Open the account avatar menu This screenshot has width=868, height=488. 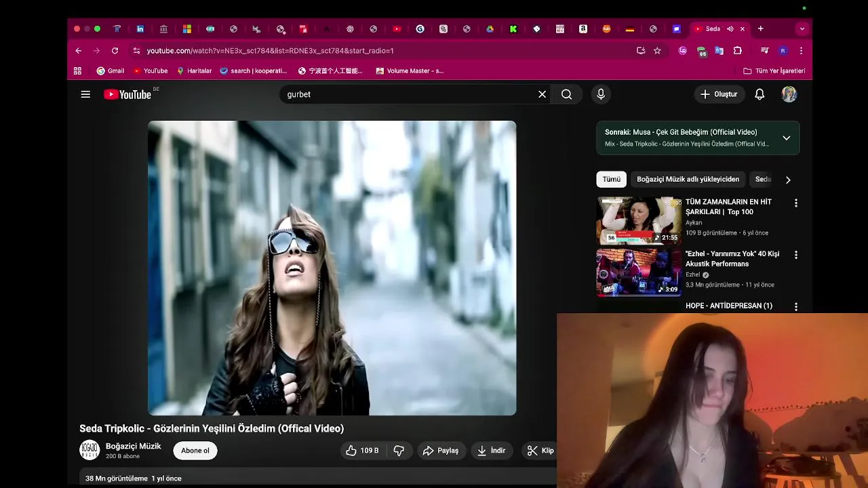789,94
